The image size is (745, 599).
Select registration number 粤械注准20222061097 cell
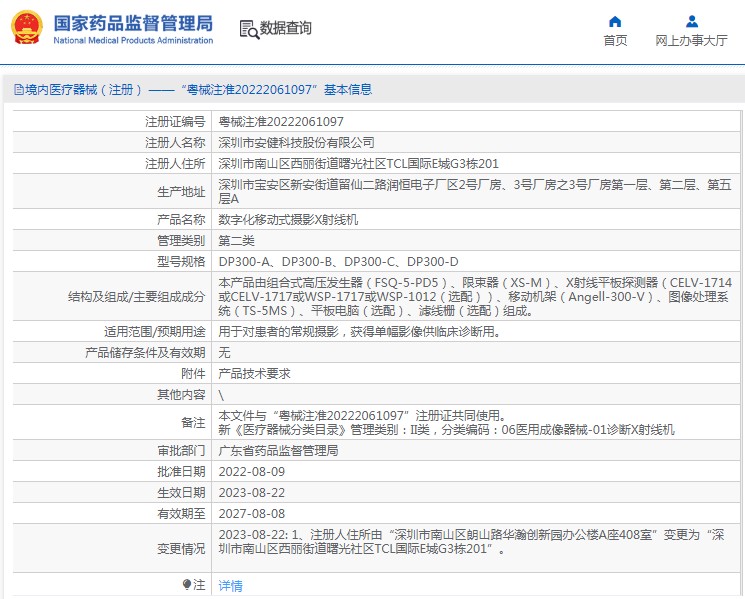tap(281, 122)
